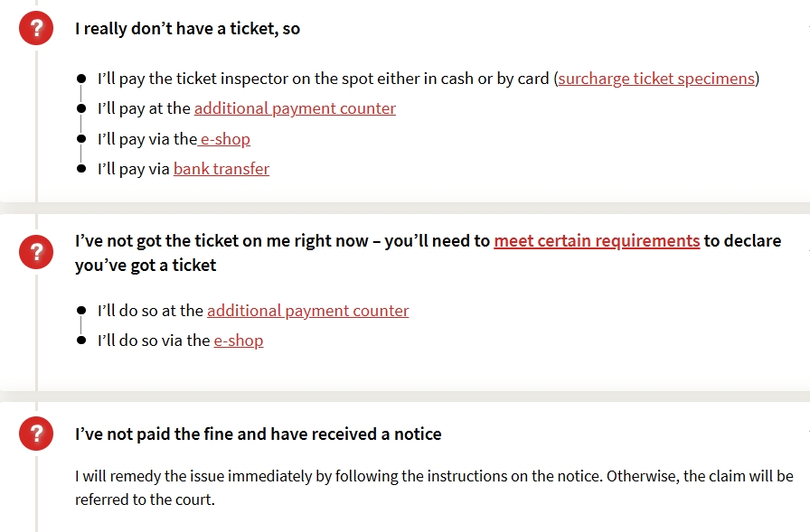Image resolution: width=810 pixels, height=532 pixels.
Task: Click the heading "I really don't have a ticket, so"
Action: point(187,29)
